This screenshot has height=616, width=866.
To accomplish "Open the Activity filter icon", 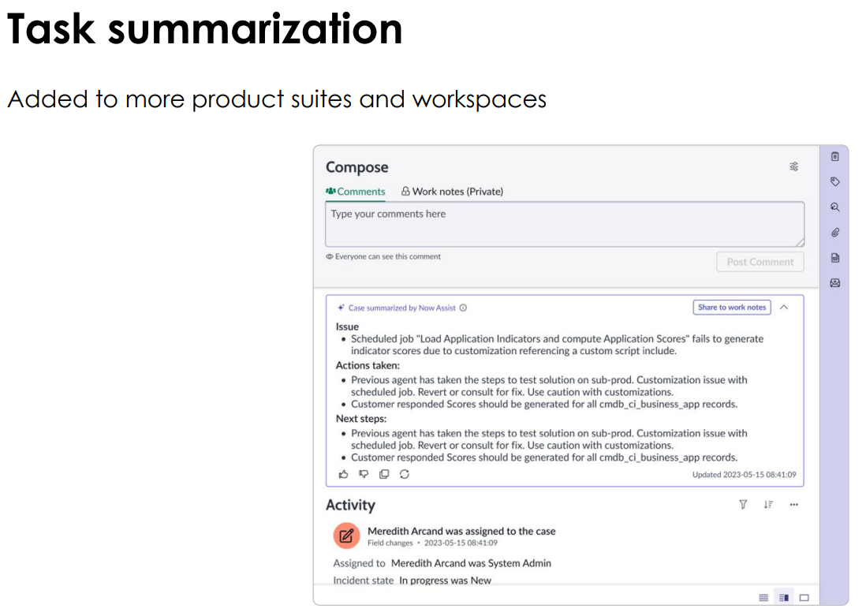I will 742,504.
